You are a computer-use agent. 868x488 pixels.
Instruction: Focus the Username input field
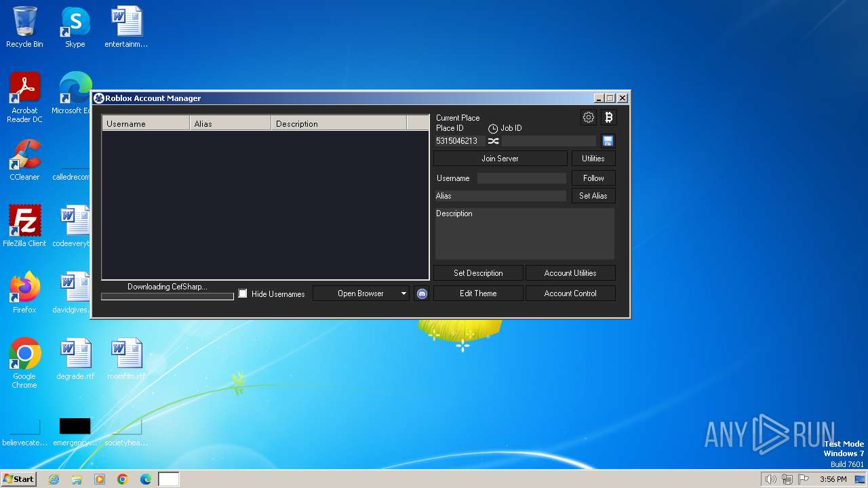[x=521, y=178]
